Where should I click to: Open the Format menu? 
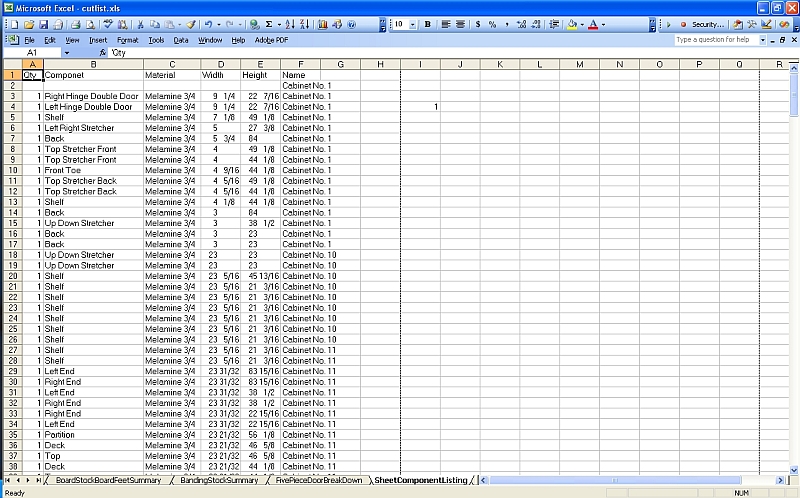pyautogui.click(x=127, y=40)
